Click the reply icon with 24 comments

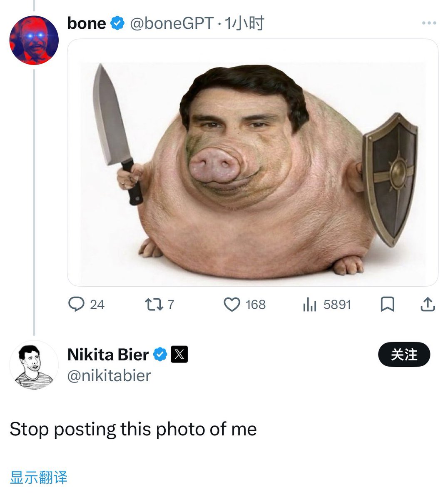click(77, 305)
